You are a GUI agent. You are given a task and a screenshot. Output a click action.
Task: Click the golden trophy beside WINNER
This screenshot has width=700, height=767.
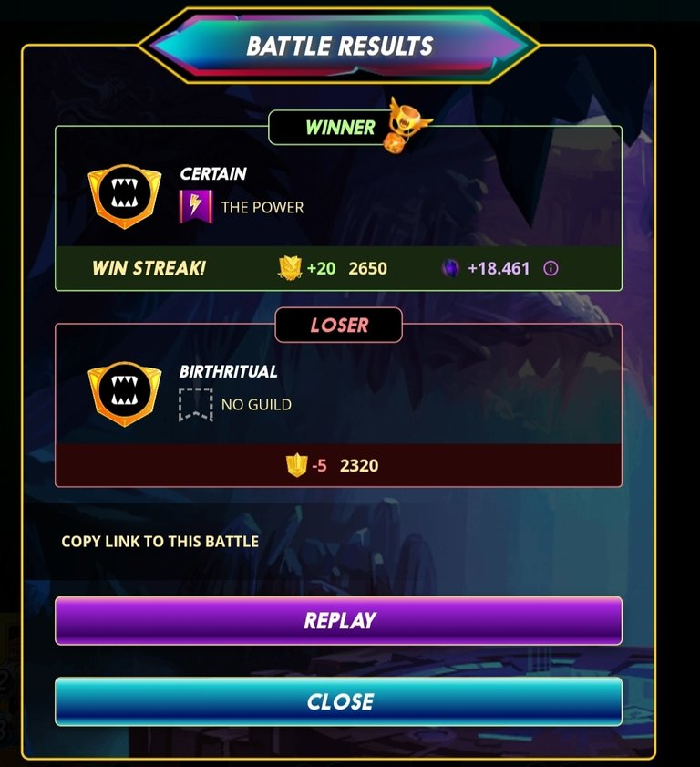click(407, 125)
